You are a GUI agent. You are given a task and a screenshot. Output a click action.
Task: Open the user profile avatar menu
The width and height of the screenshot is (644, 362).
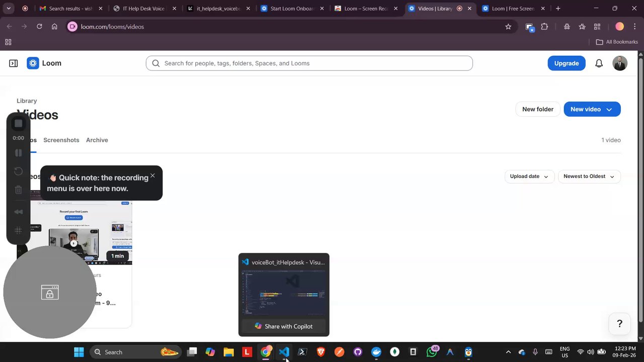point(620,63)
